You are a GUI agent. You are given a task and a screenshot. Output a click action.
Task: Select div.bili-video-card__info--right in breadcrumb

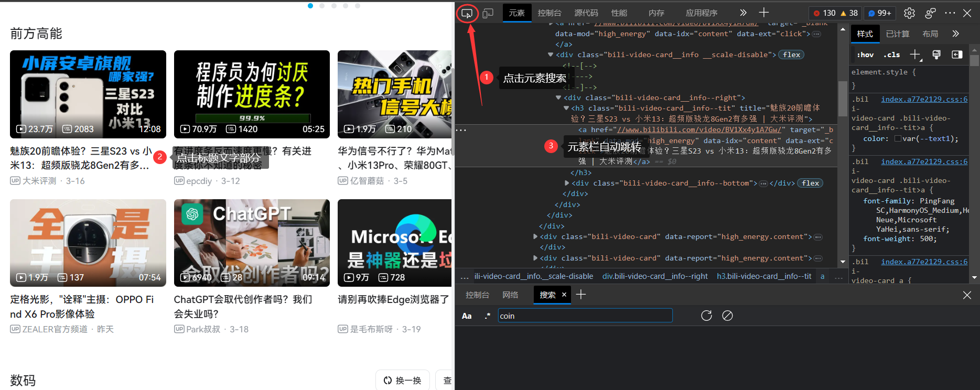point(655,276)
